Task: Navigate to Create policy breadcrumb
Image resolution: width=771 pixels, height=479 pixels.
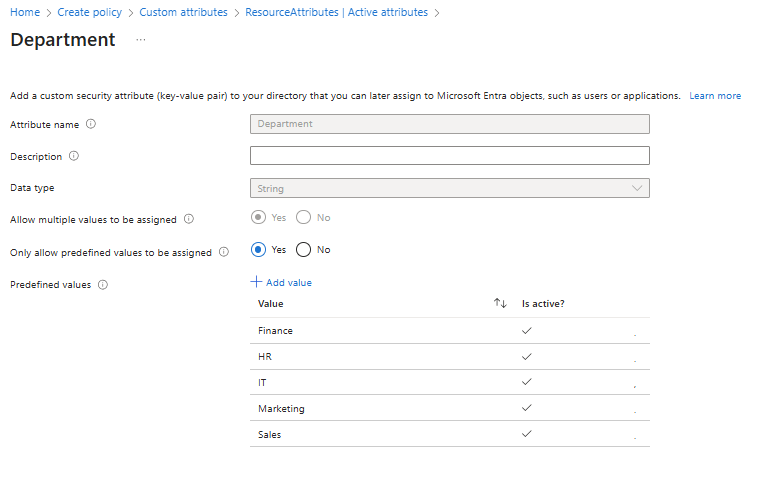Action: click(x=89, y=12)
